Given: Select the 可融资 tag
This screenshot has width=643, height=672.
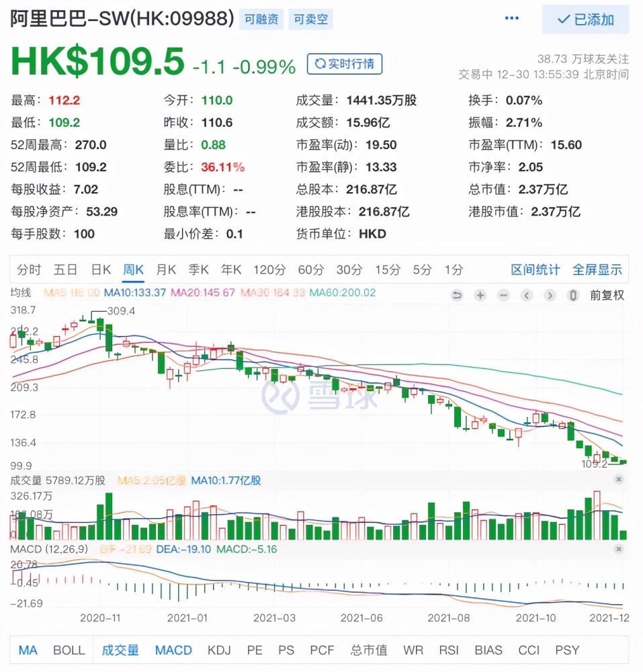Looking at the screenshot, I should tap(261, 19).
